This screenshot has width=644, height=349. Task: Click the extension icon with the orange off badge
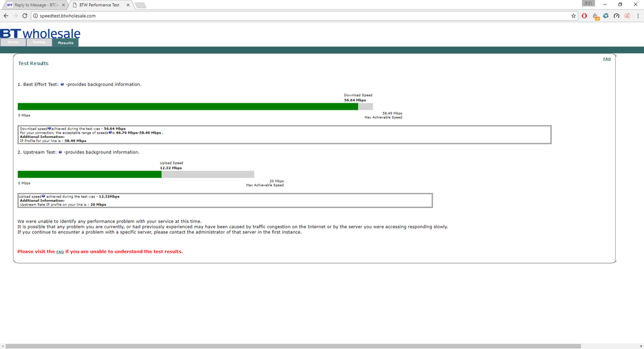[x=595, y=16]
